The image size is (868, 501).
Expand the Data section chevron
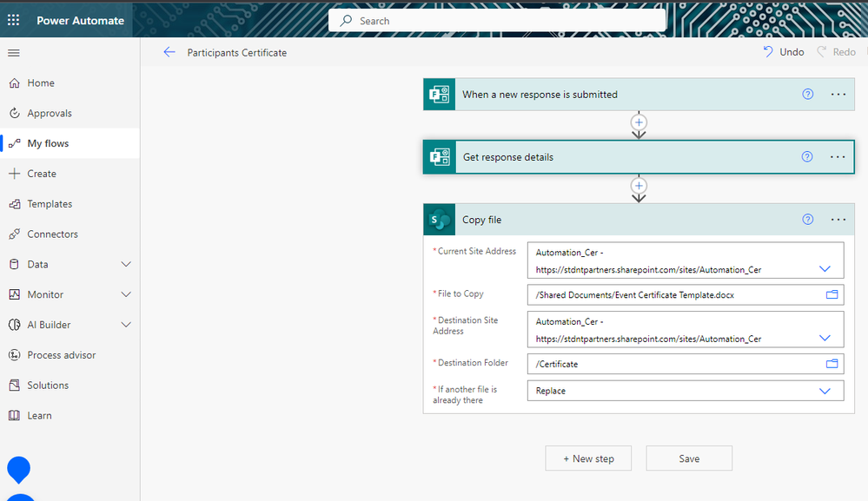(x=126, y=264)
